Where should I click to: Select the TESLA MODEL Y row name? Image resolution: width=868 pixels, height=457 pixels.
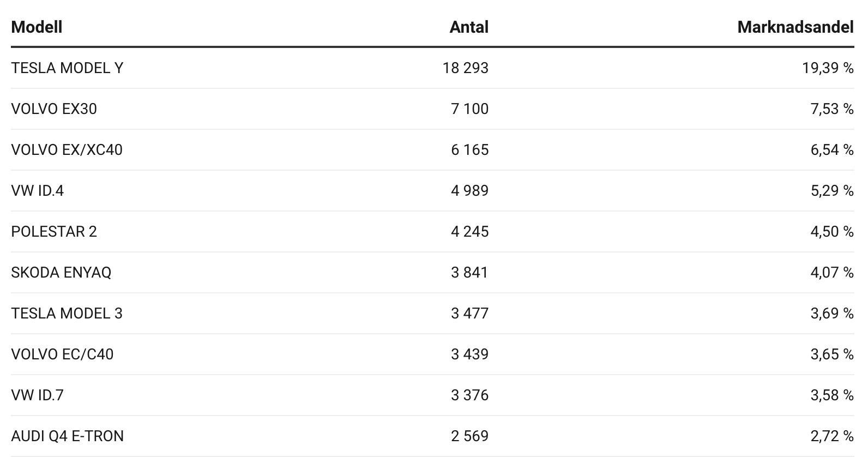[x=67, y=68]
